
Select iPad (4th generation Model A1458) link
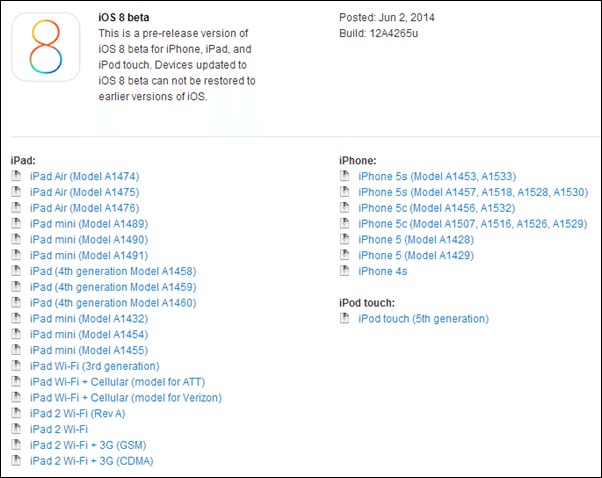(112, 271)
